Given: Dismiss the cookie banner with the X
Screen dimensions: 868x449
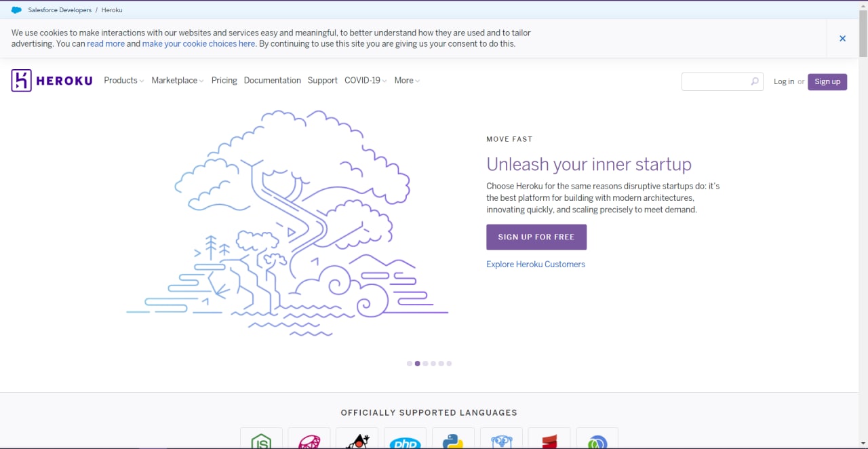Looking at the screenshot, I should click(842, 39).
